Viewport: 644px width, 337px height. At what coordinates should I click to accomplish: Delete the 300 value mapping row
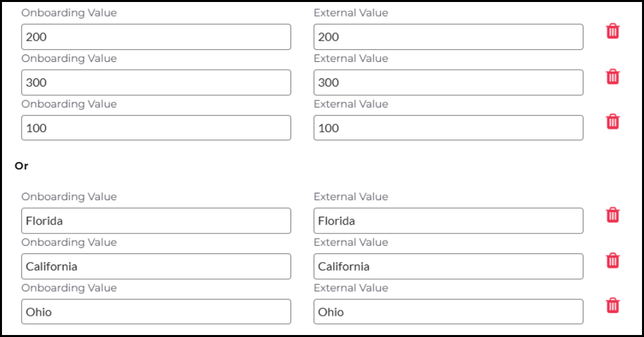pyautogui.click(x=613, y=77)
